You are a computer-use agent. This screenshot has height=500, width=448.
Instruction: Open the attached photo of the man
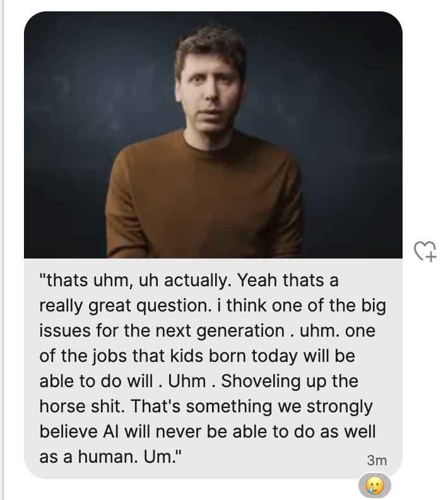click(x=213, y=136)
